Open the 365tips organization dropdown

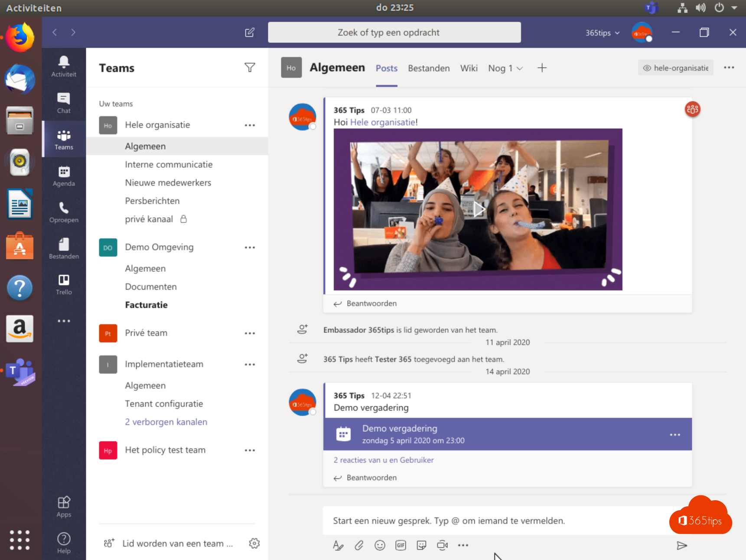click(x=603, y=33)
